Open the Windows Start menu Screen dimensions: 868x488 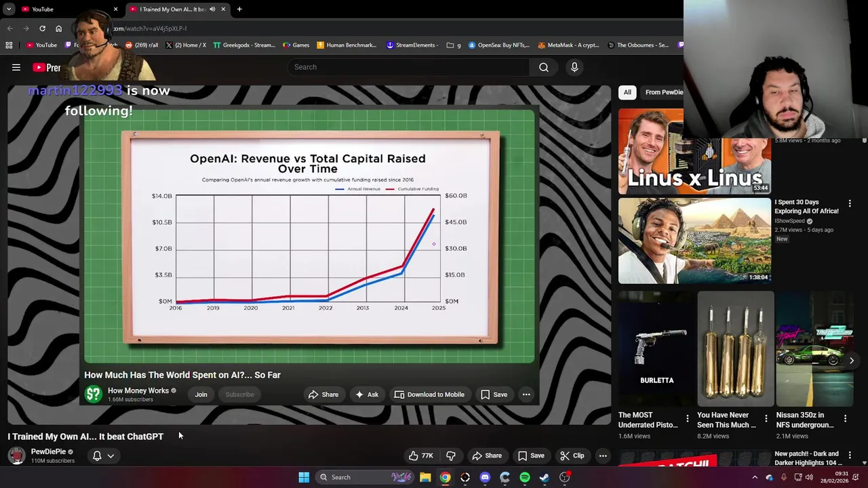304,477
